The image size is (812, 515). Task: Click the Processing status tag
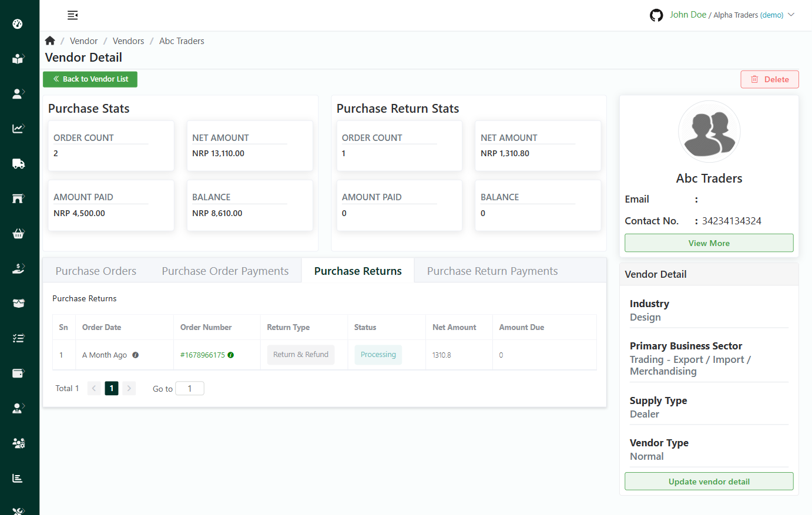pyautogui.click(x=378, y=355)
